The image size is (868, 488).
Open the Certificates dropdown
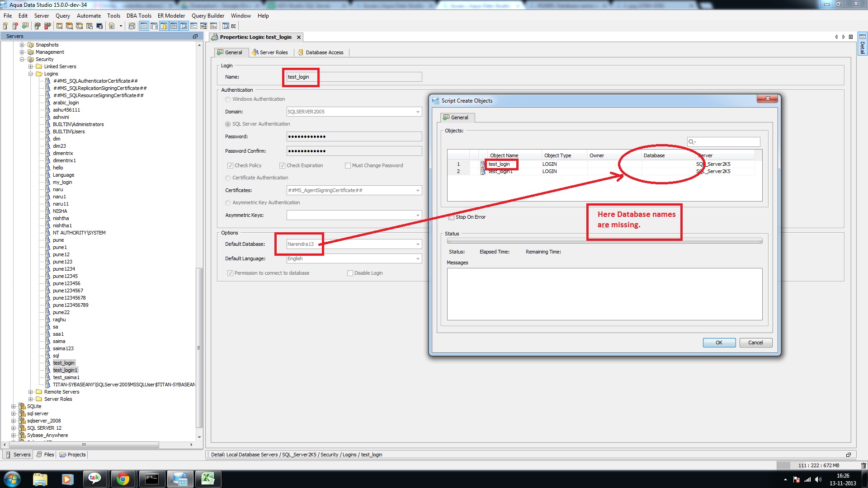418,190
